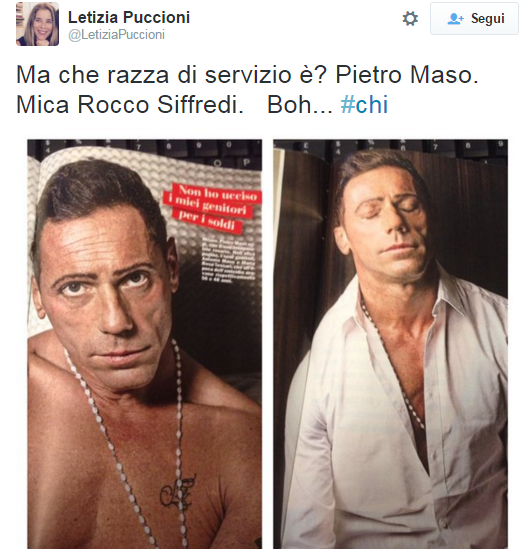Click the Segui button
529x549 pixels.
click(474, 19)
